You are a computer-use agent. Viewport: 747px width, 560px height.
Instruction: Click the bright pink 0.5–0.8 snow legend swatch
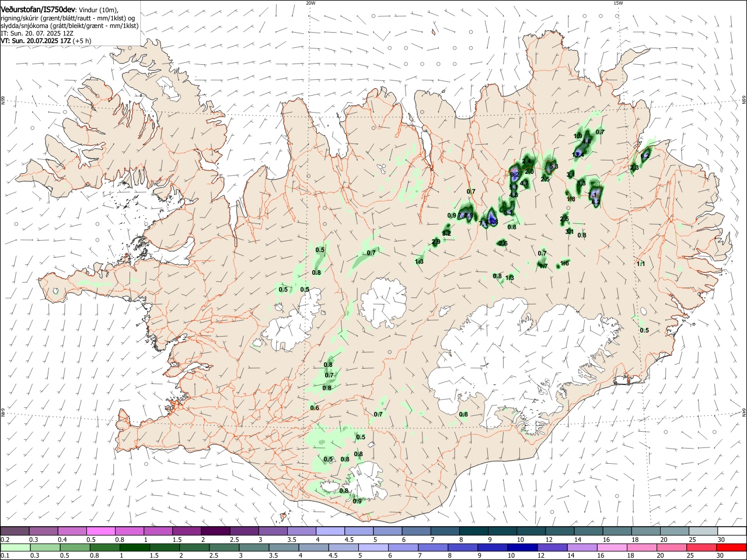pyautogui.click(x=101, y=531)
